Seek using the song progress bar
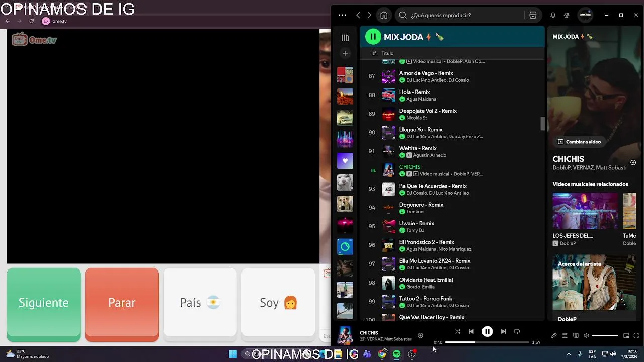This screenshot has height=362, width=644. [x=487, y=342]
